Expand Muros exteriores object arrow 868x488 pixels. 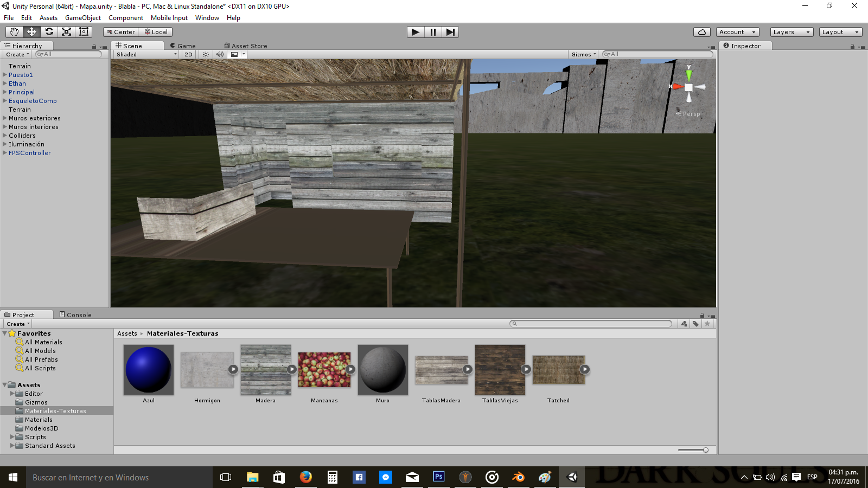pos(5,118)
